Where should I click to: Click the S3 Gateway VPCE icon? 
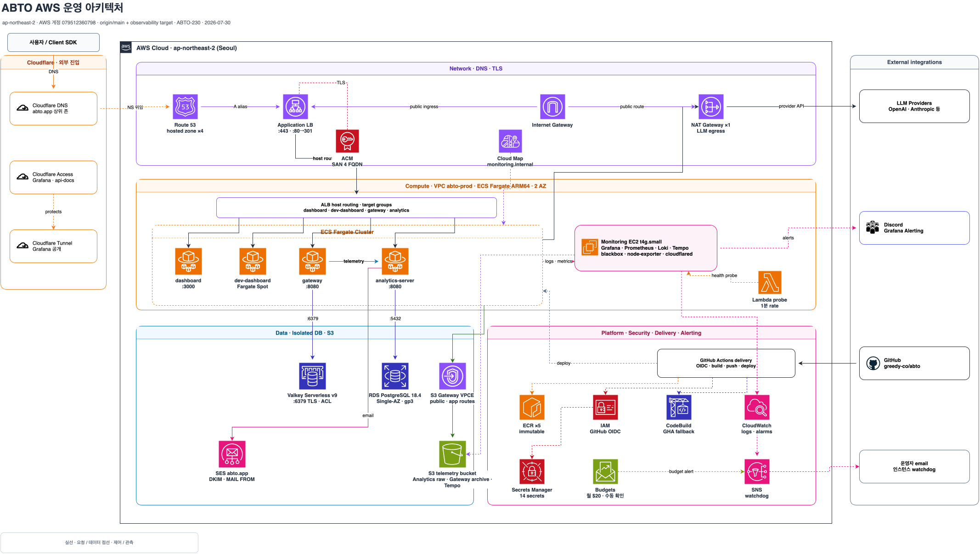click(x=452, y=376)
